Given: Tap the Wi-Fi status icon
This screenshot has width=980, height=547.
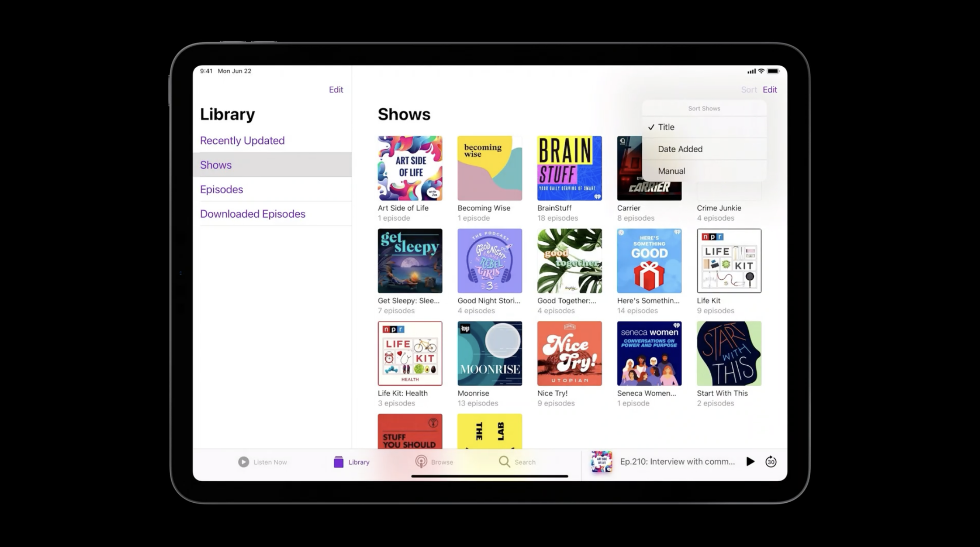Looking at the screenshot, I should tap(761, 71).
